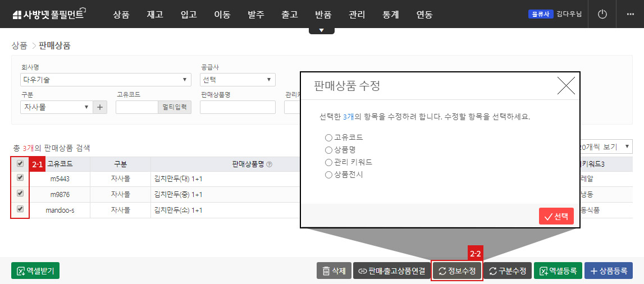
Task: Click the 판매상품명 search input field
Action: [x=237, y=107]
